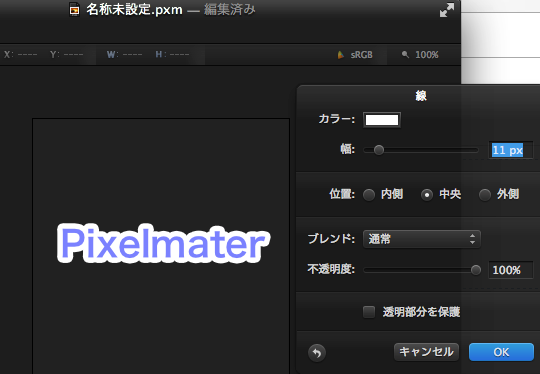
Task: Click the X coordinate readout
Action: (21, 54)
